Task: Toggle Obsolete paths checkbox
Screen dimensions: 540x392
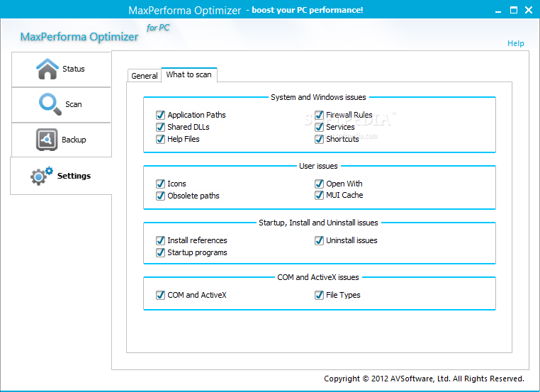Action: (160, 196)
